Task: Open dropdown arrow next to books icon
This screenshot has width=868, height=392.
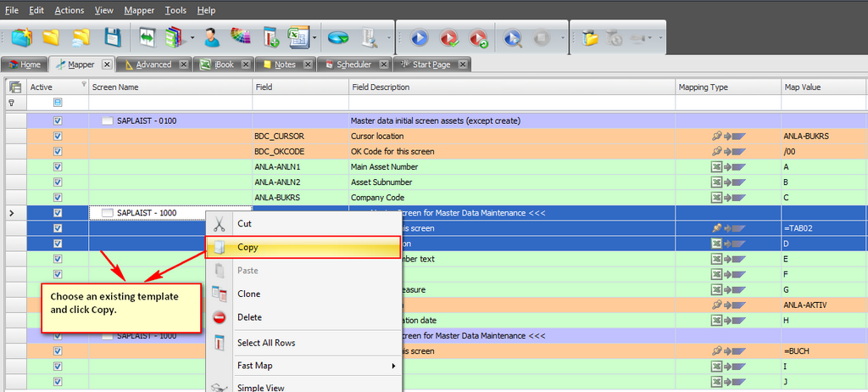Action: pos(192,38)
